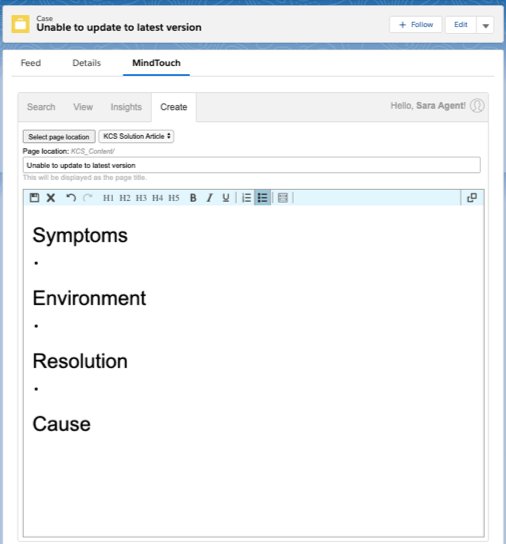
Task: Toggle underline formatting
Action: (x=226, y=198)
